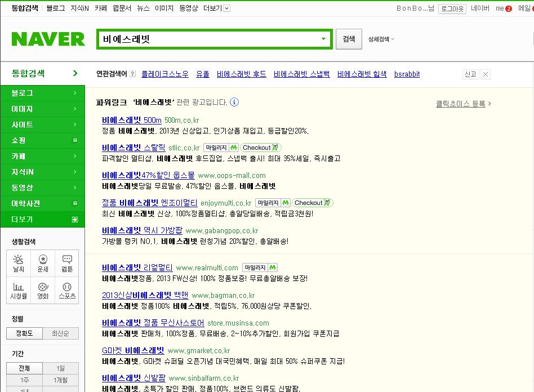The width and height of the screenshot is (534, 392).
Task: Open the 동영상 sidebar item
Action: (43, 188)
